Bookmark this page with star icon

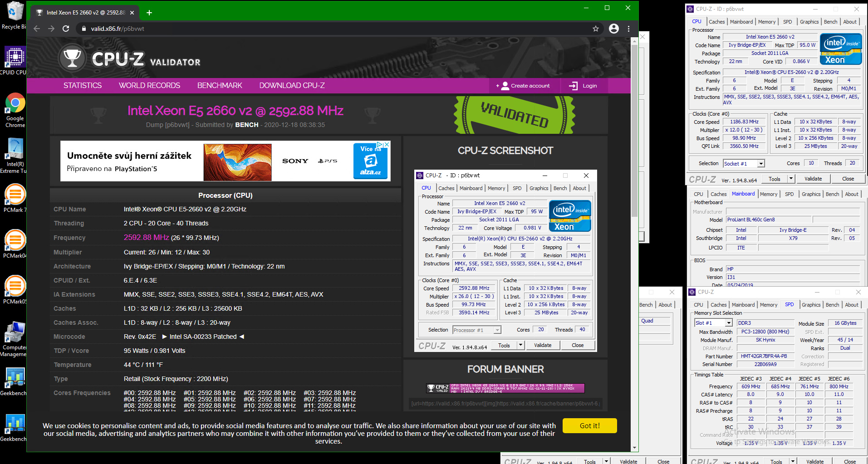[x=596, y=29]
